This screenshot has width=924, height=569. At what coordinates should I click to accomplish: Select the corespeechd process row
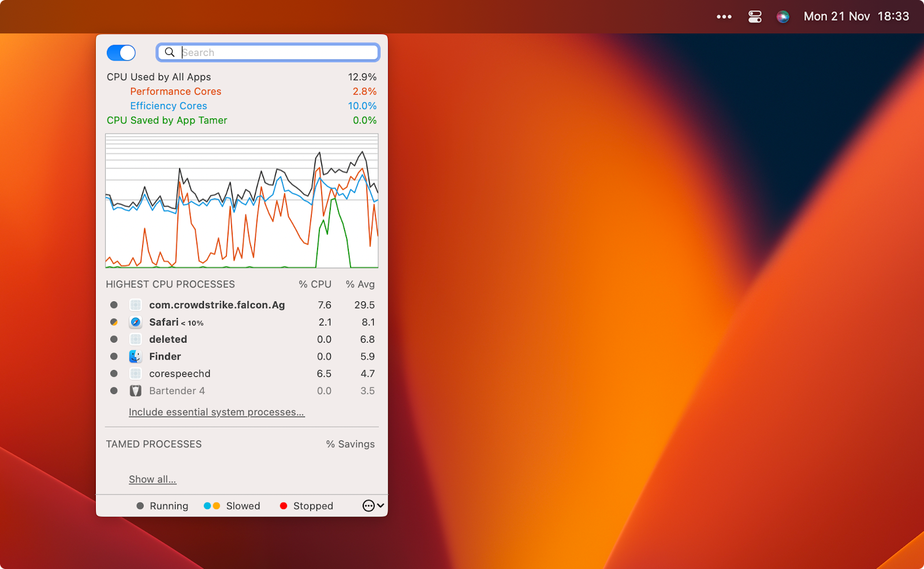[180, 374]
